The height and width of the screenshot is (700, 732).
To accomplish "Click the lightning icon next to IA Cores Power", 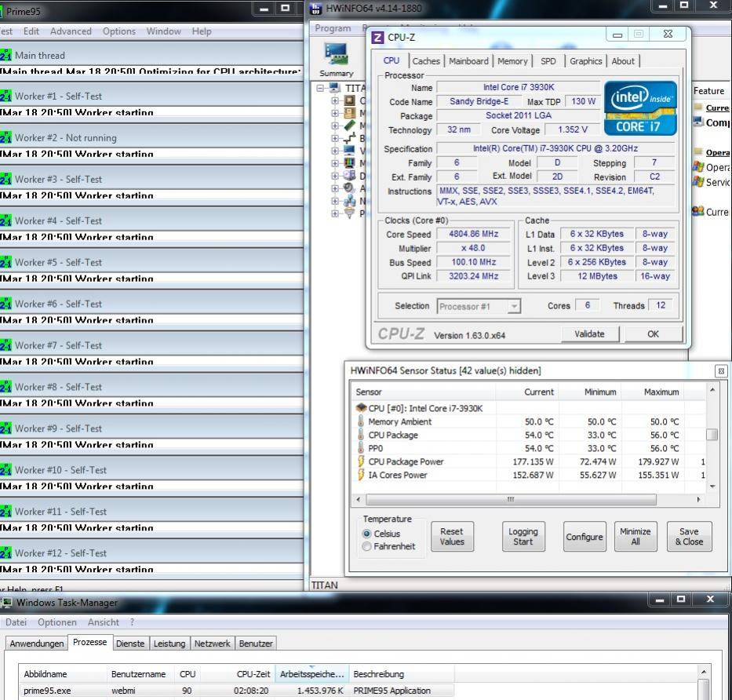I will tap(360, 475).
